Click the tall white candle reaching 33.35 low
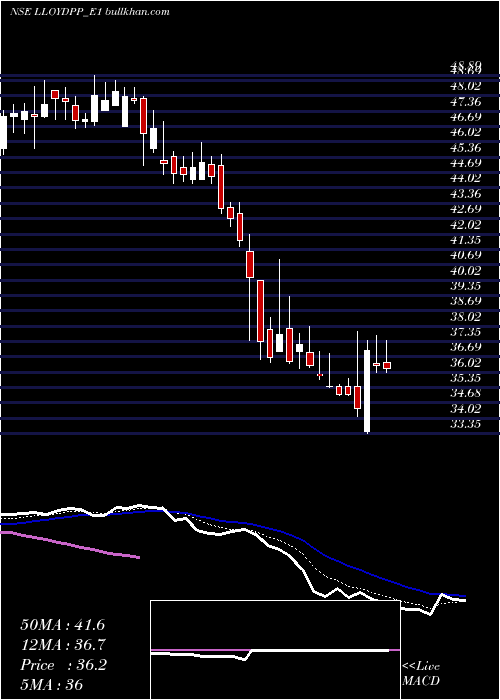The width and height of the screenshot is (500, 700). 367,391
